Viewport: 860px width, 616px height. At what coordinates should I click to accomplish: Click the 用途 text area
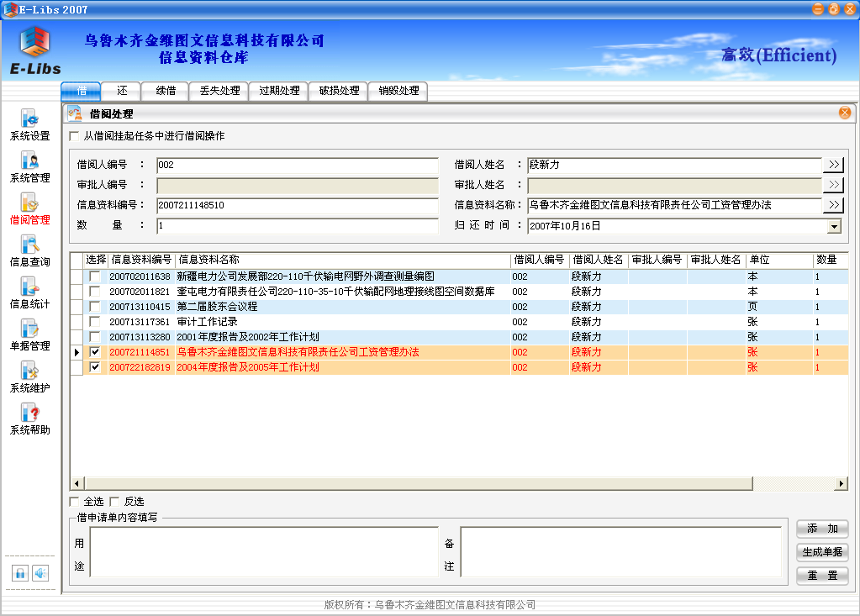[264, 552]
